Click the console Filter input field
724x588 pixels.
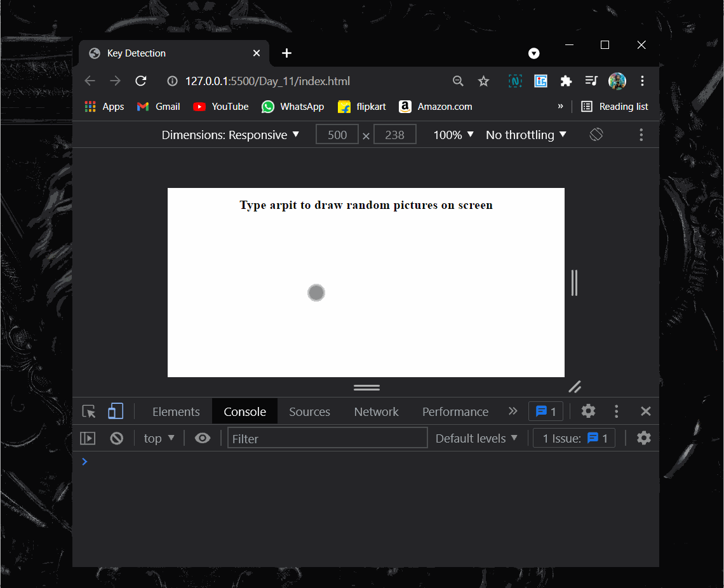coord(327,438)
